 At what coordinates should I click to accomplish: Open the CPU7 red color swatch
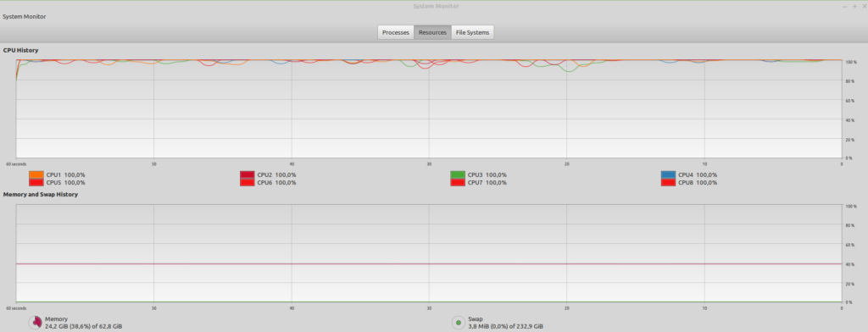[458, 183]
